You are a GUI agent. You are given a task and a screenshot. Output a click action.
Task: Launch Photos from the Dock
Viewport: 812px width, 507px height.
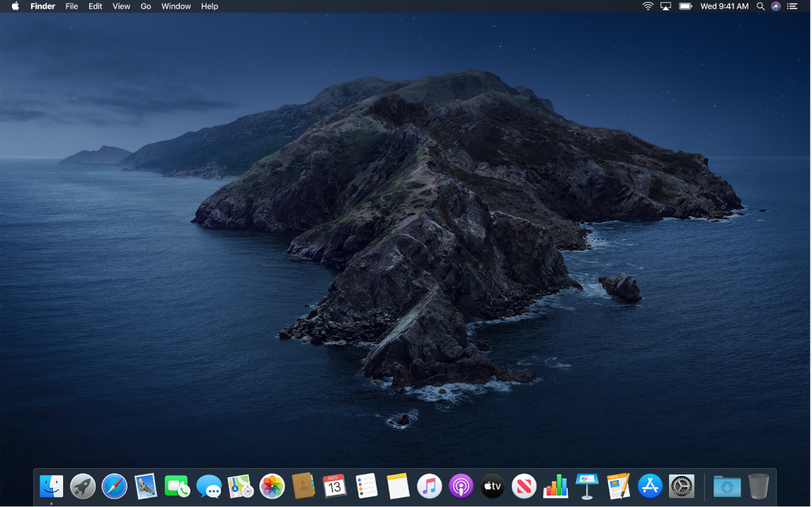click(271, 486)
